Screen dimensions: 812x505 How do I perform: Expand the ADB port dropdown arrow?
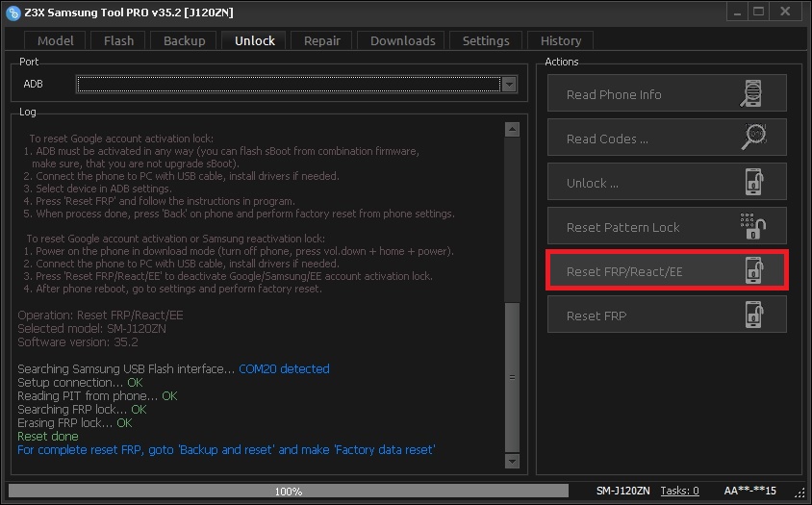[x=509, y=84]
